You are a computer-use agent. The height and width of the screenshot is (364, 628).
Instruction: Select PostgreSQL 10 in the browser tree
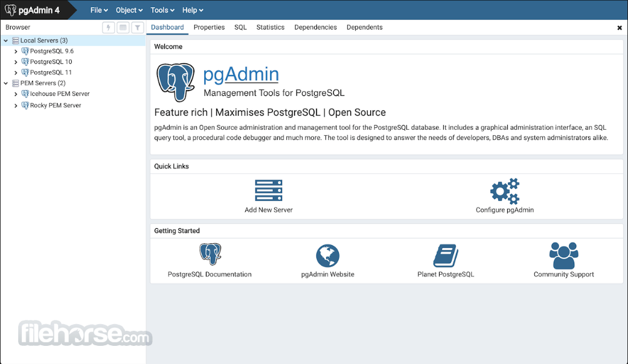(51, 62)
